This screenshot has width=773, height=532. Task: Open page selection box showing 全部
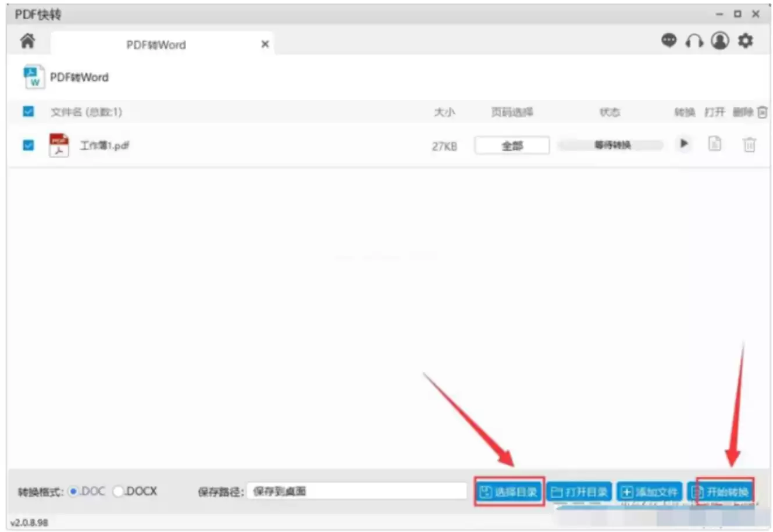[x=512, y=145]
